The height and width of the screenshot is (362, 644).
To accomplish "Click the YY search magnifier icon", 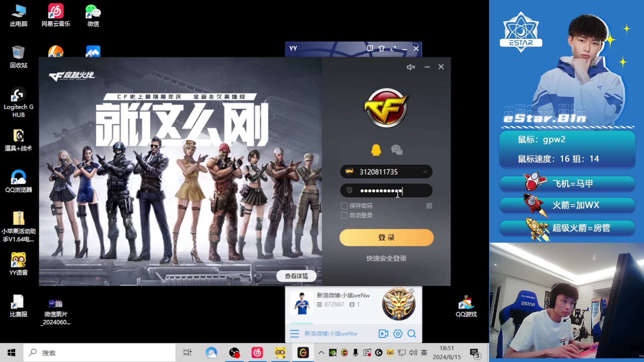I will 412,334.
